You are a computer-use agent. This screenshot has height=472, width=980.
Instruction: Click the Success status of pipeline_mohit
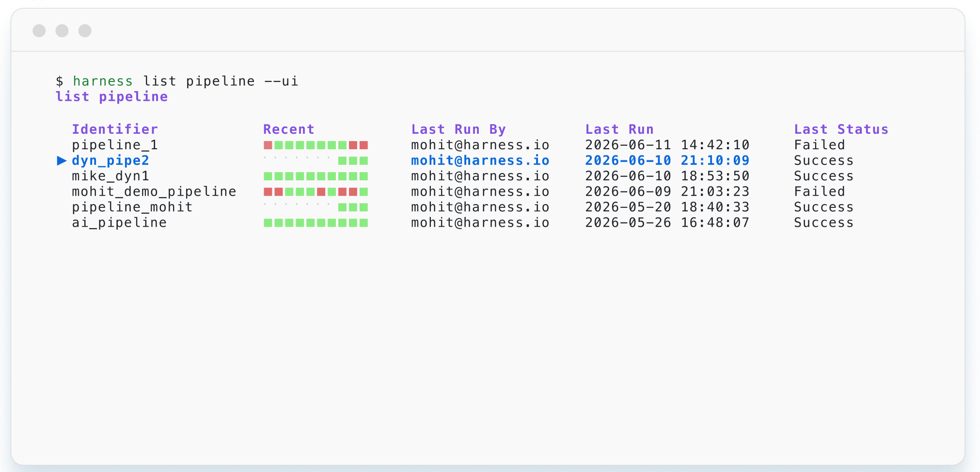(824, 207)
